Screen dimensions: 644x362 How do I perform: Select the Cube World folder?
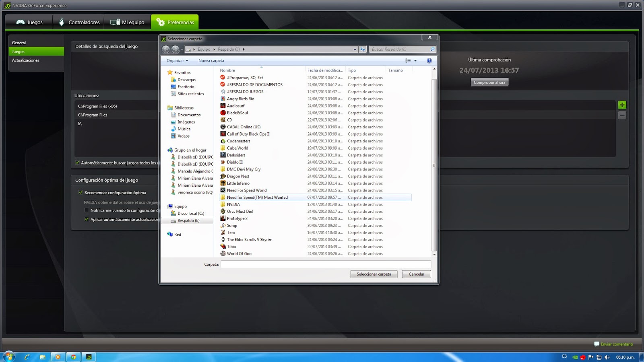315,148
